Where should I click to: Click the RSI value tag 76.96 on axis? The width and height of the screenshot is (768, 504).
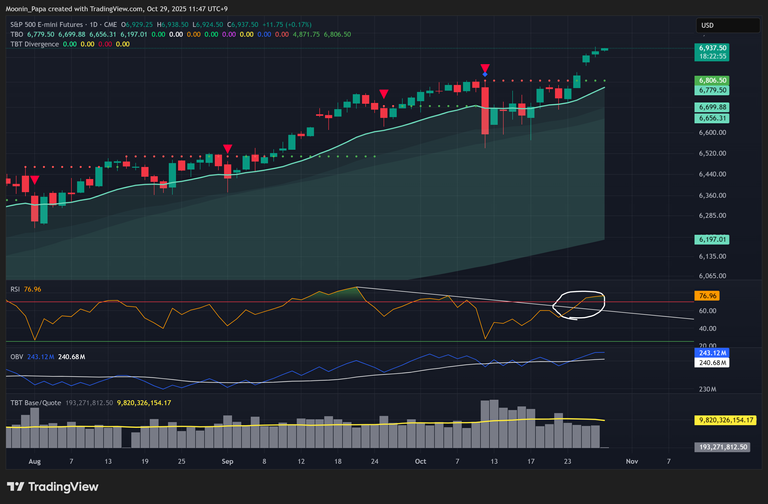point(707,297)
